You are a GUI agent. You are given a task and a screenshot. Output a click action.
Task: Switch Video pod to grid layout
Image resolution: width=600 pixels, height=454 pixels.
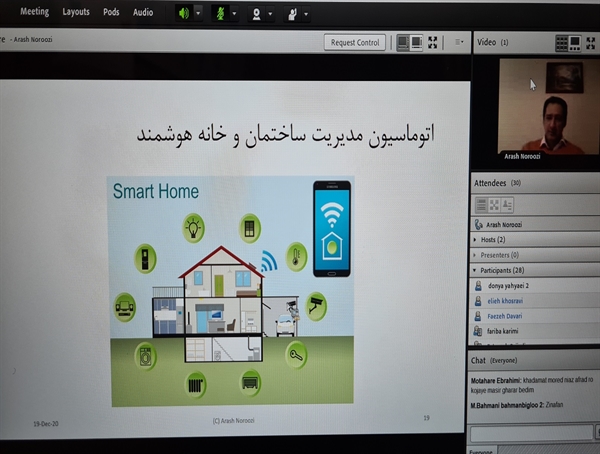pyautogui.click(x=562, y=43)
